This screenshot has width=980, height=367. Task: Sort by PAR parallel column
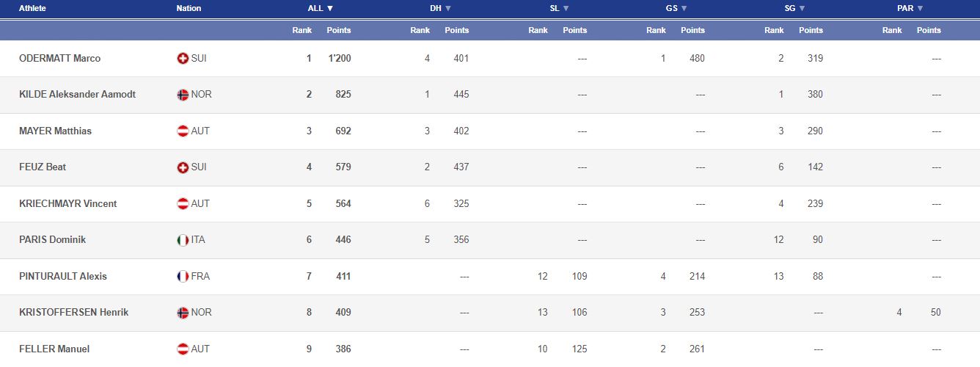[910, 9]
